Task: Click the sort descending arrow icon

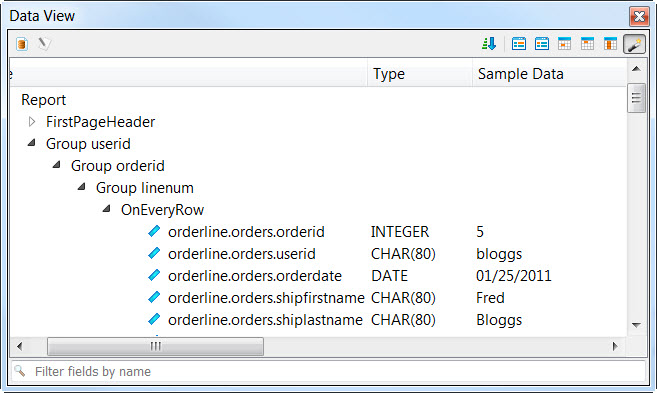Action: (x=489, y=44)
